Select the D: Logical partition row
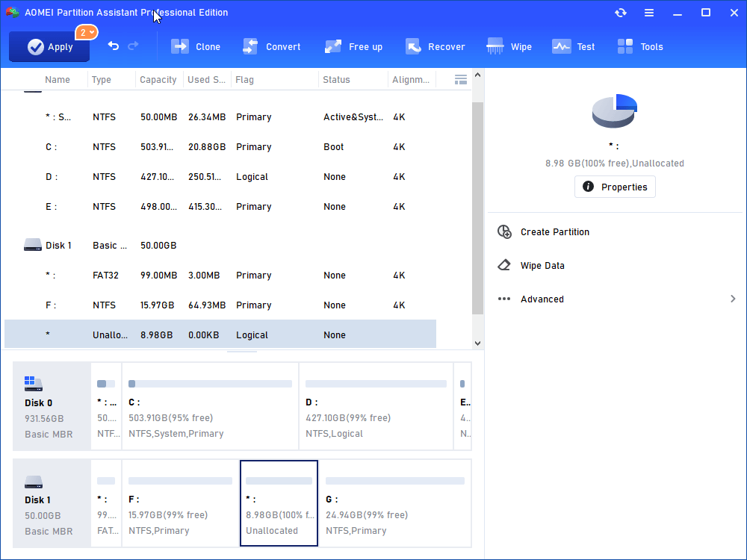 pyautogui.click(x=220, y=177)
